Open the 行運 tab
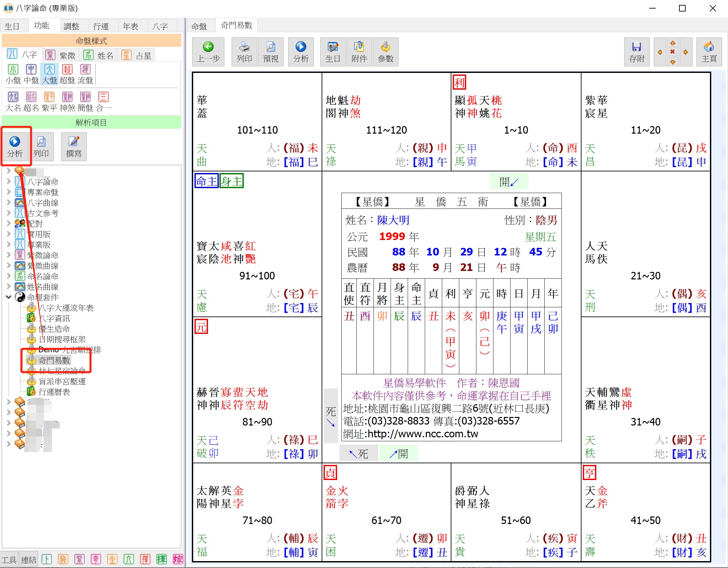The height and width of the screenshot is (568, 728). pyautogui.click(x=101, y=26)
